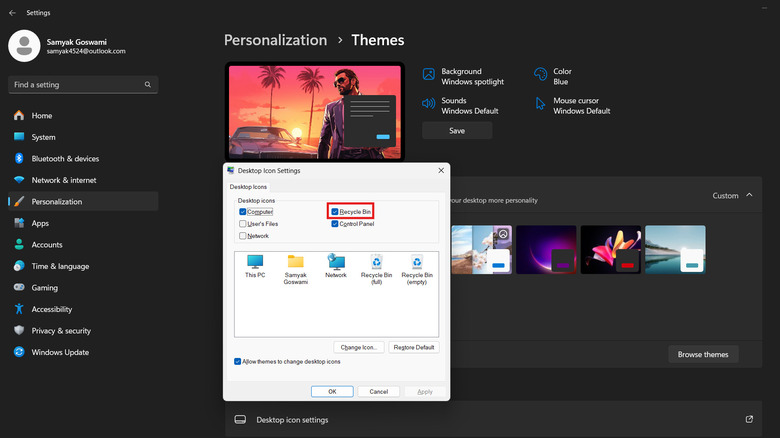This screenshot has height=438, width=780.
Task: Click the Change Icon button
Action: 358,347
